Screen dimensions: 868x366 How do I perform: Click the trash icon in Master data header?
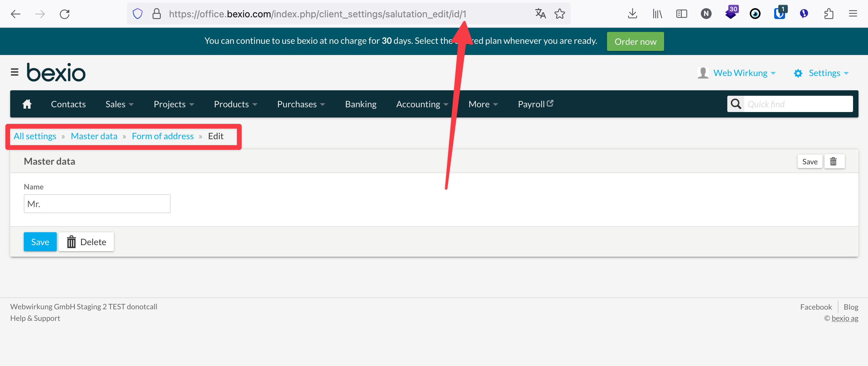pyautogui.click(x=833, y=162)
